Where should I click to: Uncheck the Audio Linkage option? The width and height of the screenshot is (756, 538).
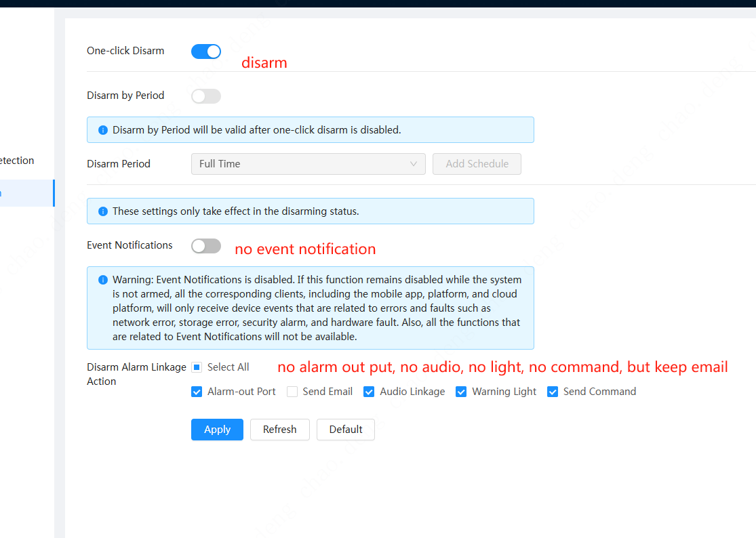click(x=369, y=392)
